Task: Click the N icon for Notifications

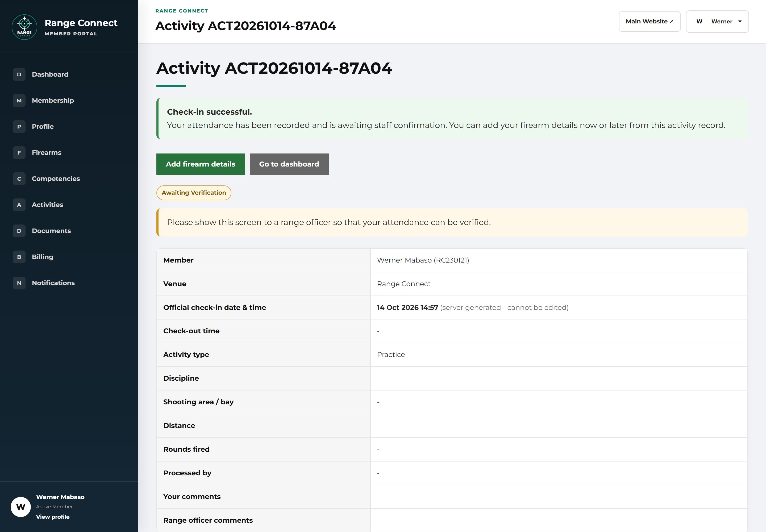Action: coord(19,283)
